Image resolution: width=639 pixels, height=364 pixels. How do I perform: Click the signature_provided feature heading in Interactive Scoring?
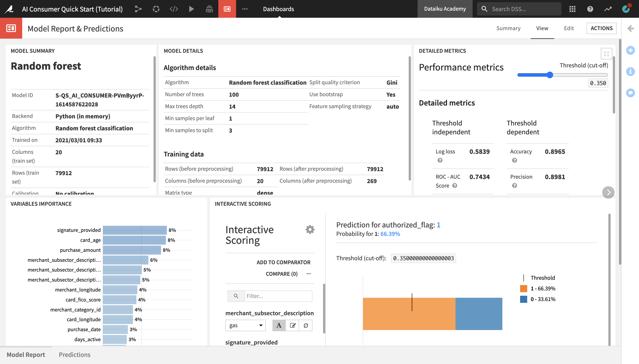251,342
